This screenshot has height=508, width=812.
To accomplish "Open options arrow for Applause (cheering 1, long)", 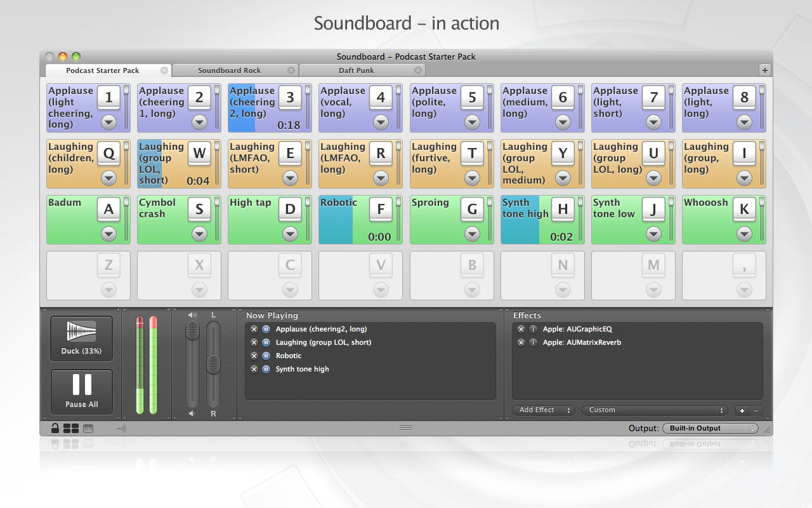I will 199,122.
